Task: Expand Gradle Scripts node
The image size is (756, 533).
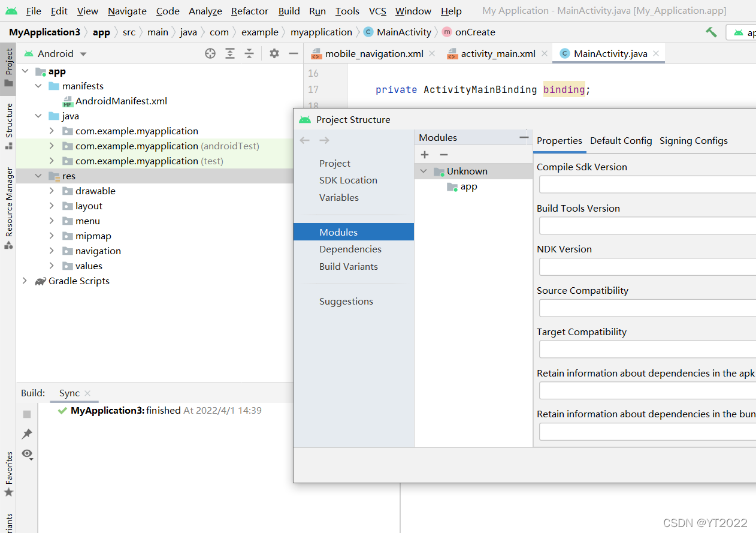Action: click(25, 281)
